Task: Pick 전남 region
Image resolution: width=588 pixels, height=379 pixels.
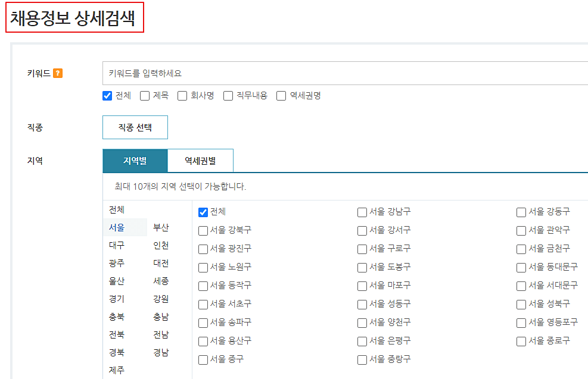Action: tap(161, 334)
